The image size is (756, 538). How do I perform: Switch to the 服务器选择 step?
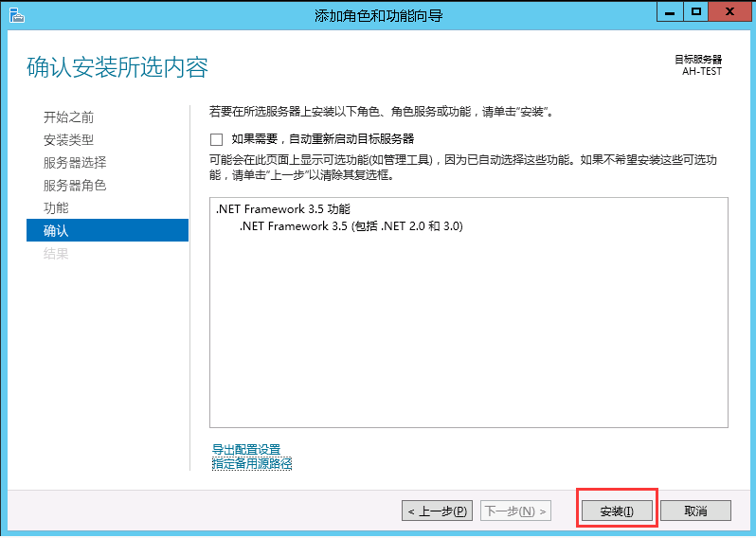[74, 163]
